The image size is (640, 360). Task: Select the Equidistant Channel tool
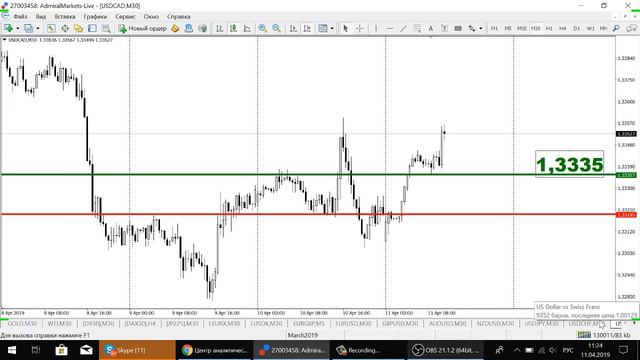click(417, 28)
